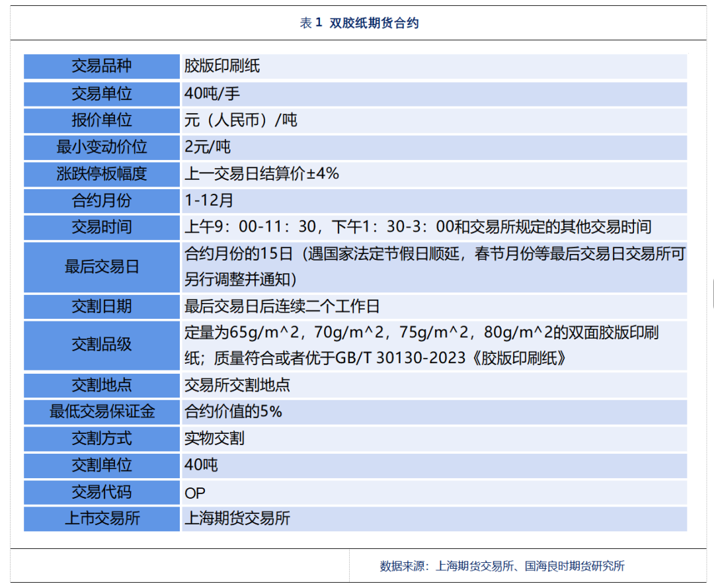Select the '涨跌停板幅度' label cell

coord(102,174)
